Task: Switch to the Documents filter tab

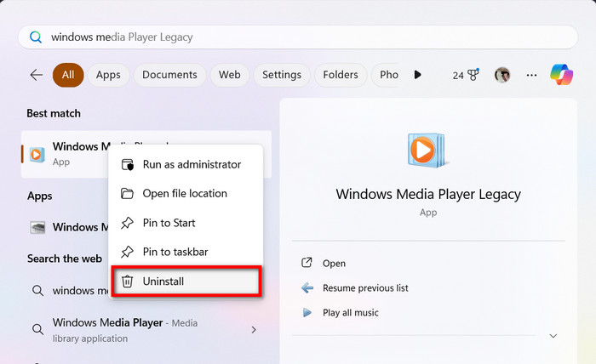Action: [169, 75]
